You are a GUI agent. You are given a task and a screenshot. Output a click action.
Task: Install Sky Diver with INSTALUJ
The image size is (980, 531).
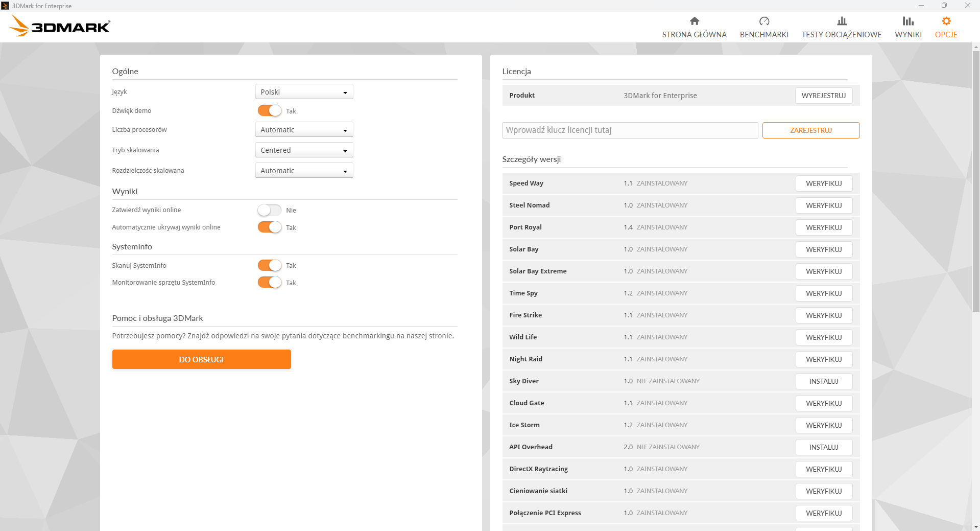(824, 381)
